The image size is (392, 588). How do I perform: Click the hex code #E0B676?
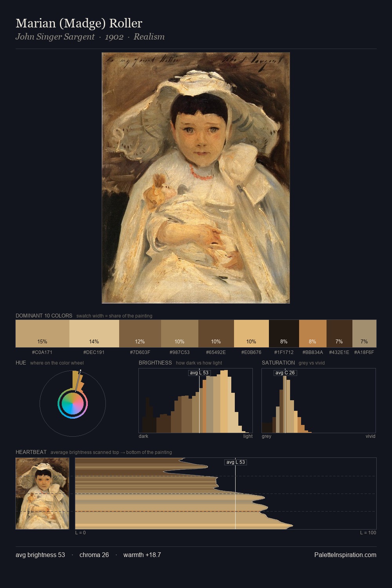(x=251, y=352)
